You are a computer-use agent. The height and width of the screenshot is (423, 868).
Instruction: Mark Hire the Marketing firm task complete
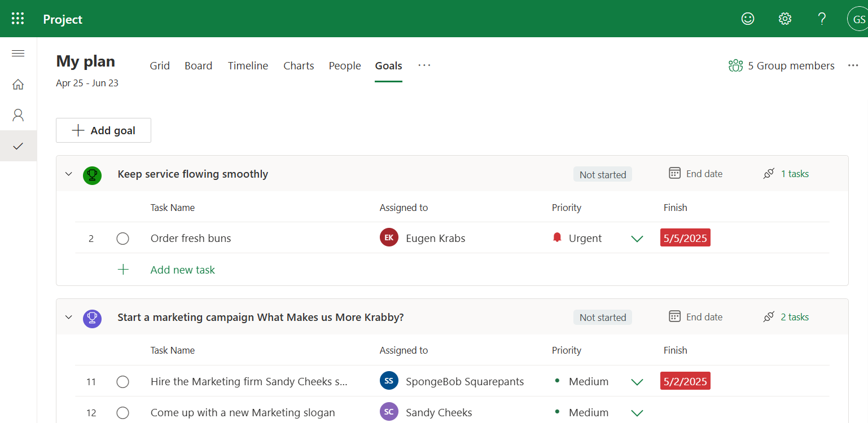coord(122,382)
